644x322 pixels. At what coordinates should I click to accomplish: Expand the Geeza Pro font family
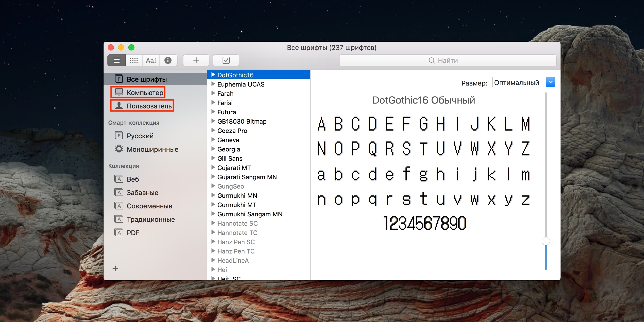pyautogui.click(x=213, y=130)
